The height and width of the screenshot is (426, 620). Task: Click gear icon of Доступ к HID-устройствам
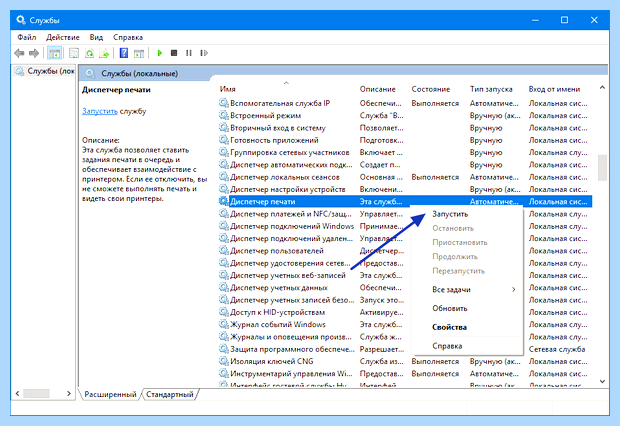224,312
